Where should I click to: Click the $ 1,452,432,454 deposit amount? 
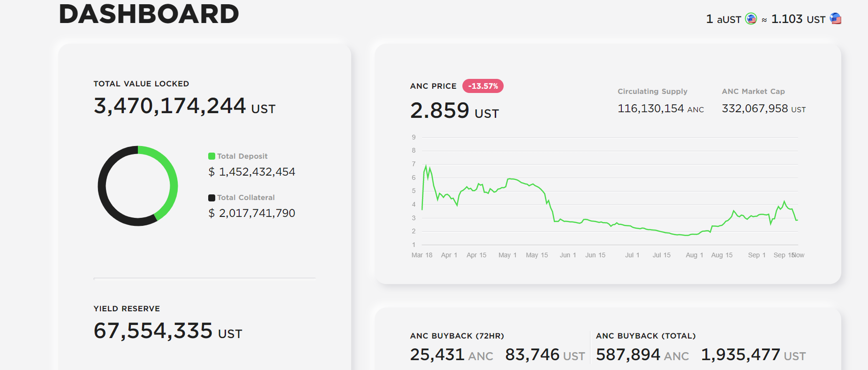(252, 172)
